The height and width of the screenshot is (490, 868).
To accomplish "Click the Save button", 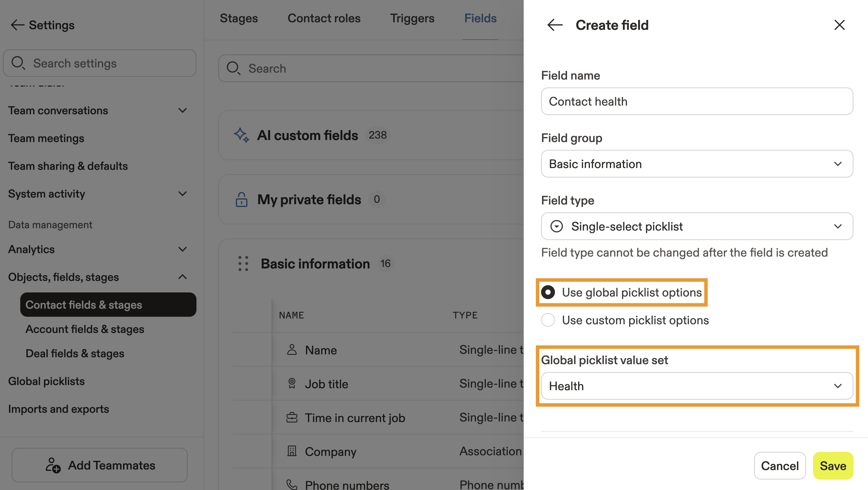I will [x=833, y=466].
